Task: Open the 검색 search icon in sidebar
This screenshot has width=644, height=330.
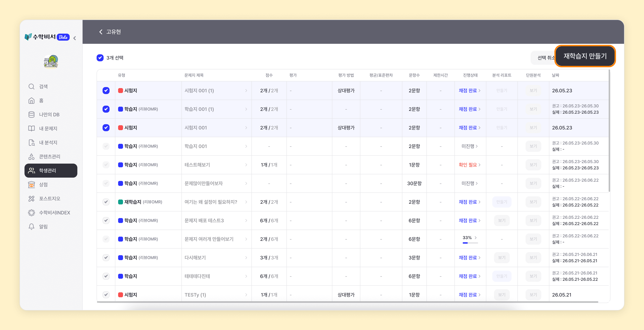Action: tap(31, 87)
